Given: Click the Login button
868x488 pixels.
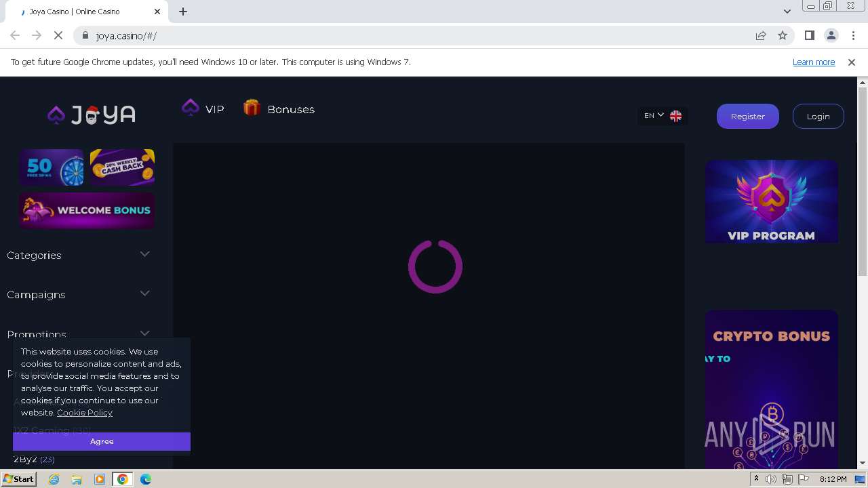Looking at the screenshot, I should [818, 116].
